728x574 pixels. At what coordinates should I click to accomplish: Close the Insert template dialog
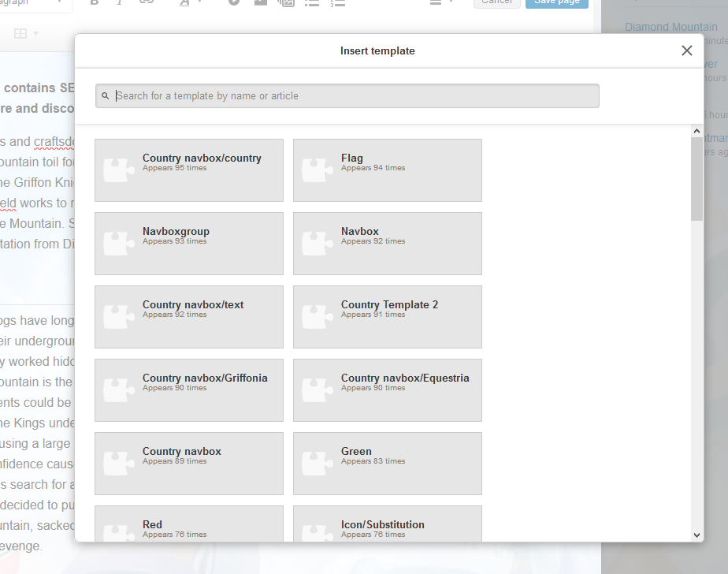pos(687,50)
